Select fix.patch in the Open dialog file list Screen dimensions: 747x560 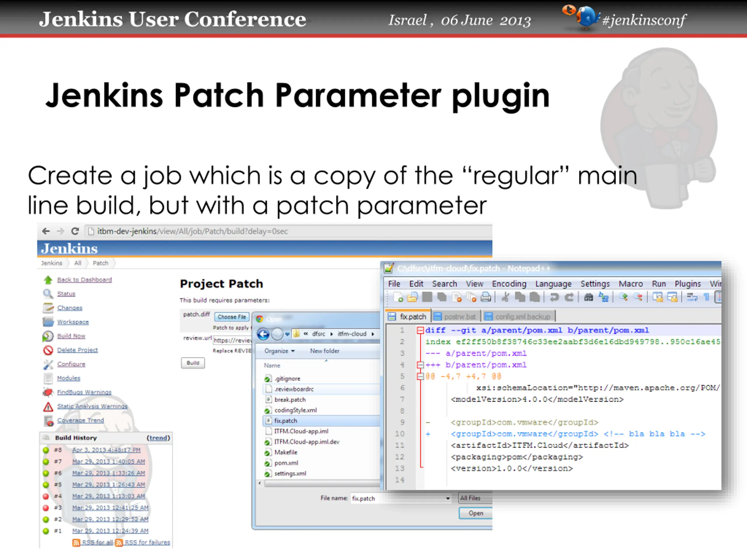(x=321, y=421)
